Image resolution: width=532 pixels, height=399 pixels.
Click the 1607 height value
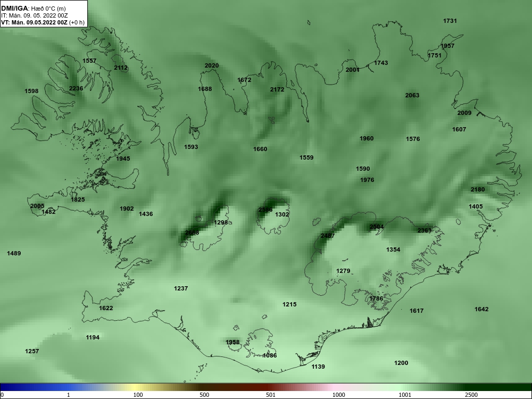tap(459, 129)
